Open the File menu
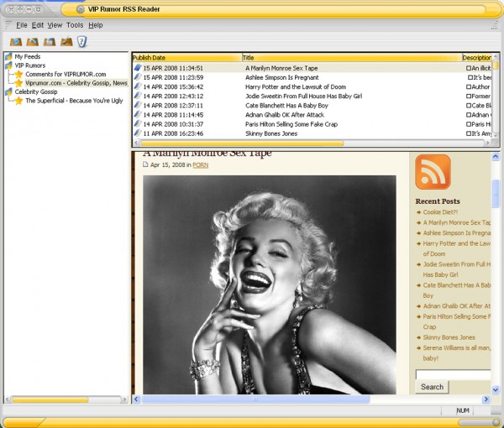Image resolution: width=504 pixels, height=428 pixels. pos(22,25)
